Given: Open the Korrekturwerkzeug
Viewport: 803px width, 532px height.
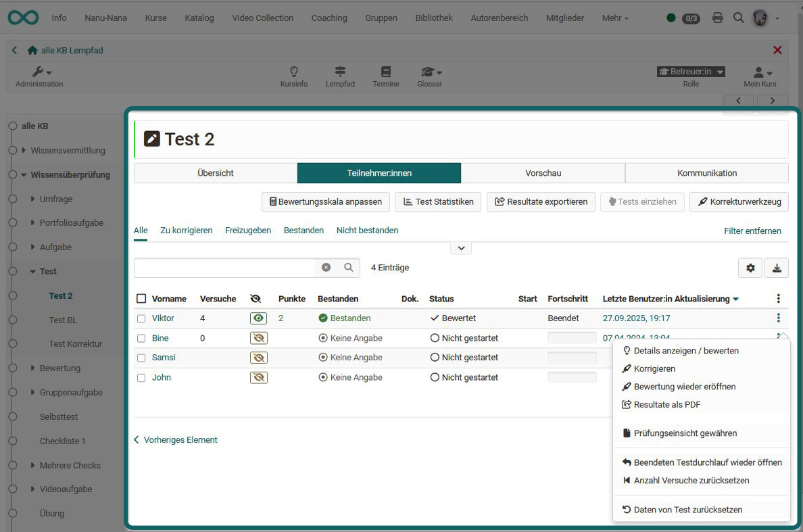Looking at the screenshot, I should tap(739, 201).
